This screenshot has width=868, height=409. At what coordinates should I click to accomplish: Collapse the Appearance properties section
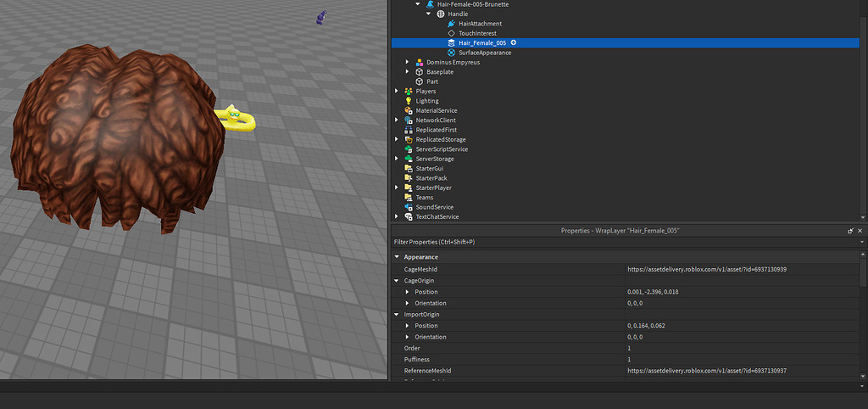[397, 257]
